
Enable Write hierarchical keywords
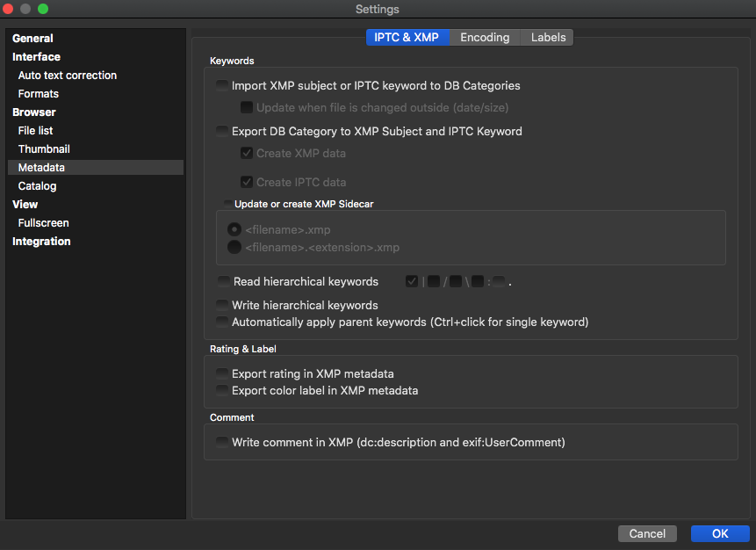point(223,306)
